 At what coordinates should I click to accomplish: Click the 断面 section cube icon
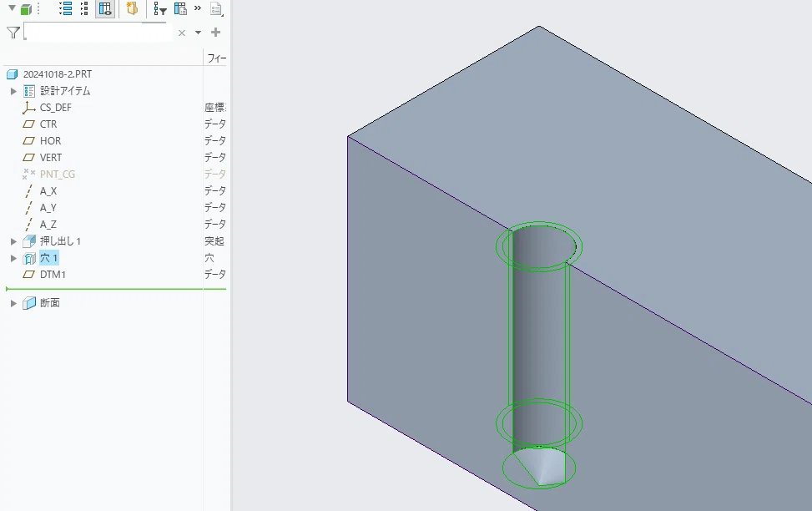[29, 303]
